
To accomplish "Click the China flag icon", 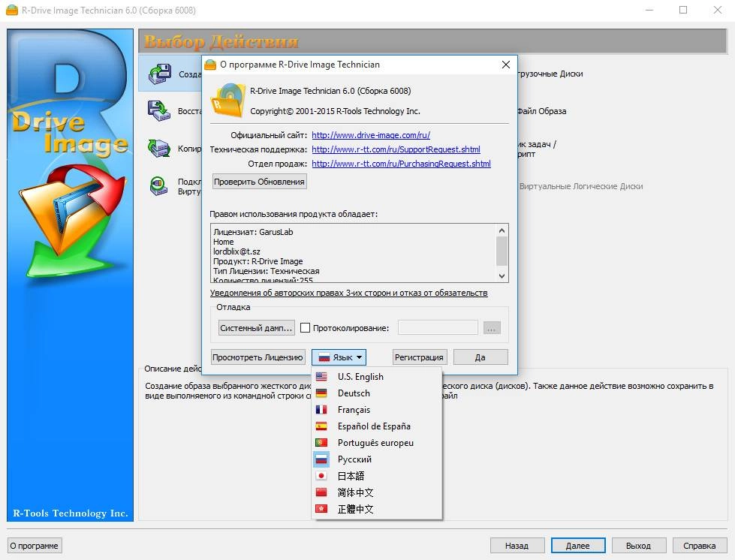I will pyautogui.click(x=321, y=492).
